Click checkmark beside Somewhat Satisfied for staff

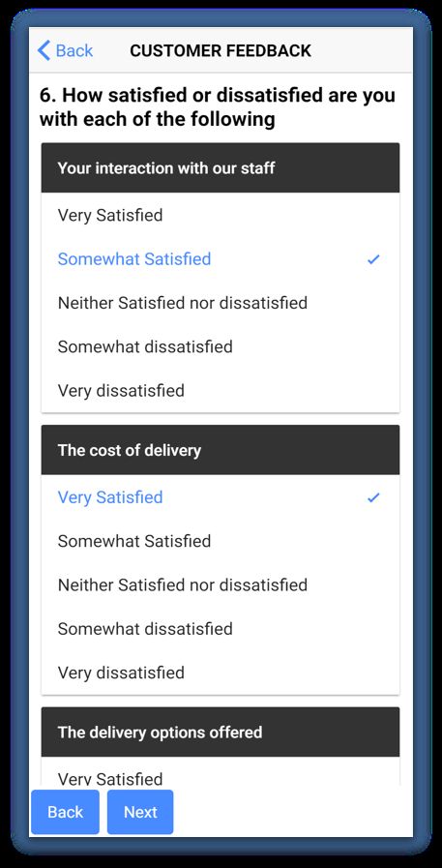(x=374, y=258)
